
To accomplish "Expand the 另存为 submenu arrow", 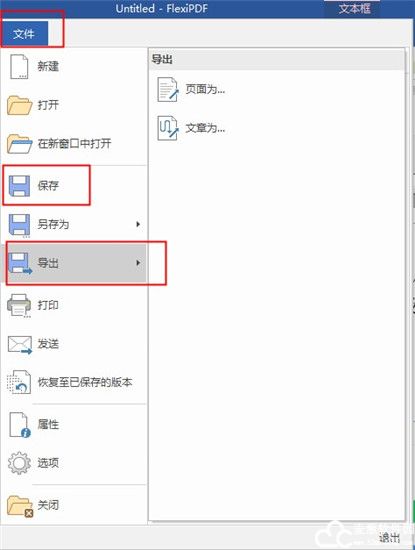I will [138, 224].
